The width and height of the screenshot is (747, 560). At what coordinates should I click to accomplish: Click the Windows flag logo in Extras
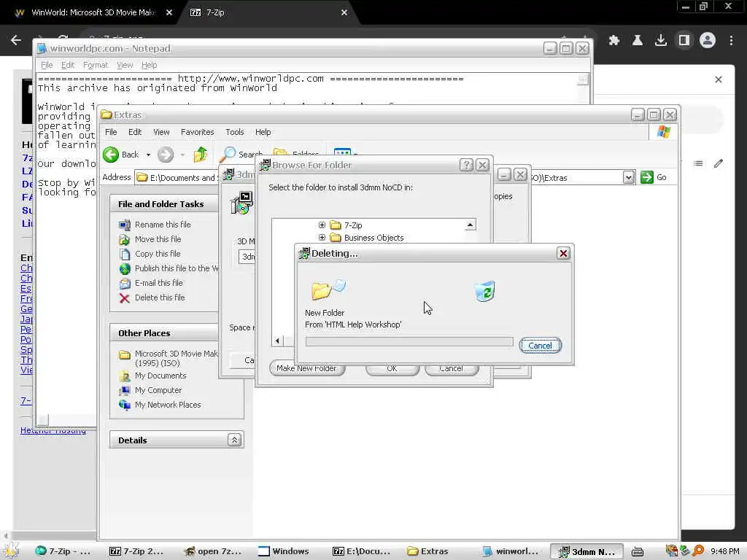[x=664, y=132]
